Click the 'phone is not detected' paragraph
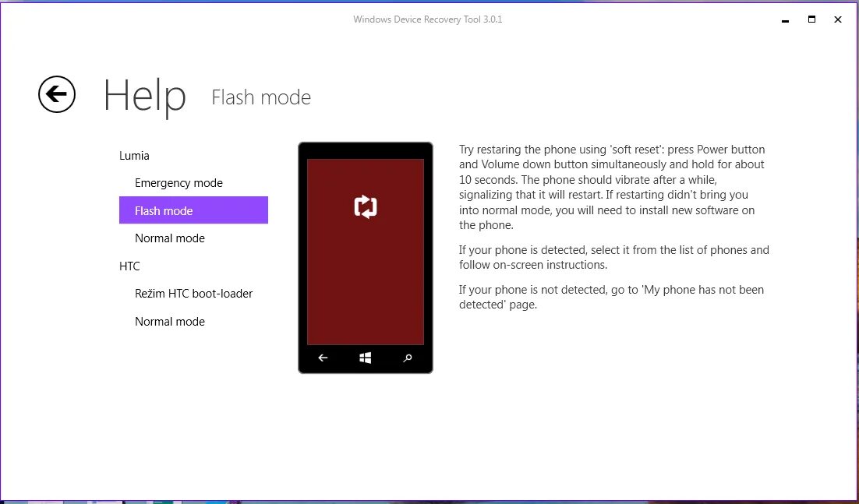859x504 pixels. [x=611, y=297]
